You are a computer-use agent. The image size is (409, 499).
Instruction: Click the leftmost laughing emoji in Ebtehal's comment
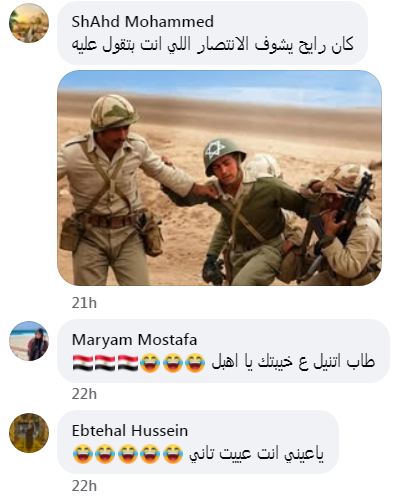click(x=83, y=454)
